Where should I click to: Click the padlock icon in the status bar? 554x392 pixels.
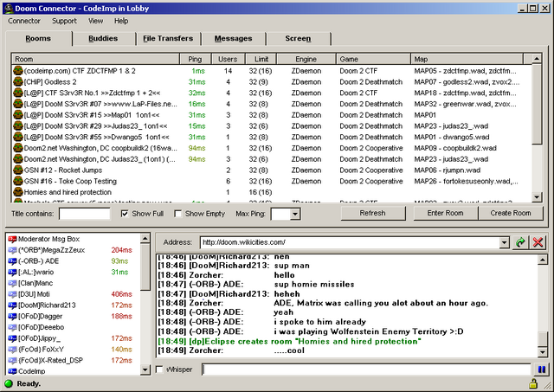tap(533, 383)
